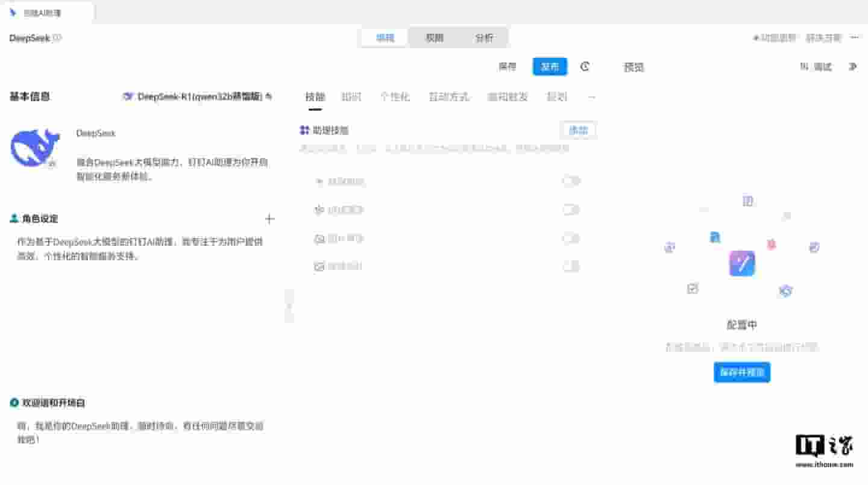Toggle the last skill in the skills list
868x485 pixels.
[570, 266]
